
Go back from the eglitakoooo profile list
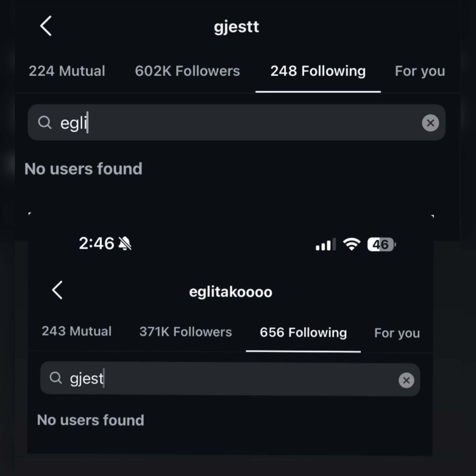click(x=57, y=290)
